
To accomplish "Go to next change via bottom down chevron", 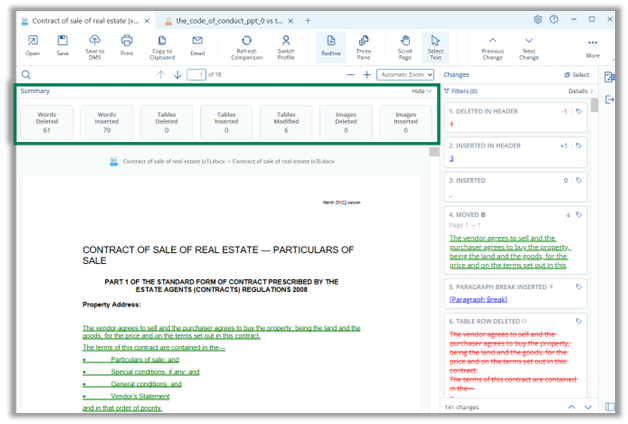I will [588, 407].
